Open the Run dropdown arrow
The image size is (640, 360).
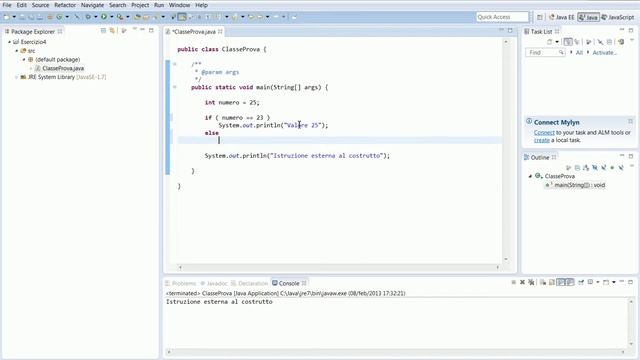coord(111,17)
